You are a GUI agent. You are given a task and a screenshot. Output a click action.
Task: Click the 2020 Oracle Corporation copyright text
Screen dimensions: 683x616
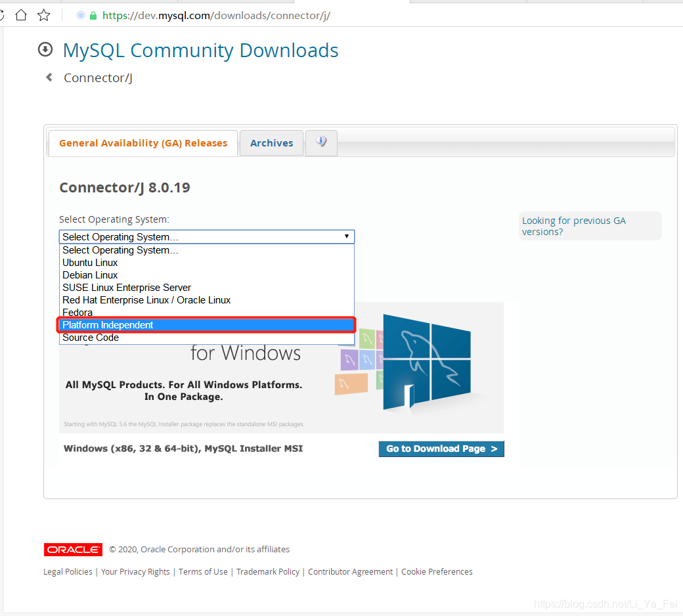[200, 550]
